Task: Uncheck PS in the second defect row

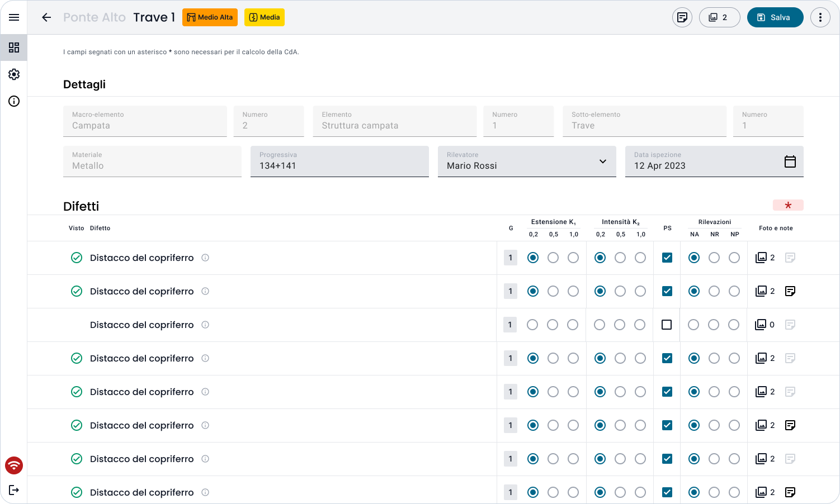Action: [x=667, y=291]
